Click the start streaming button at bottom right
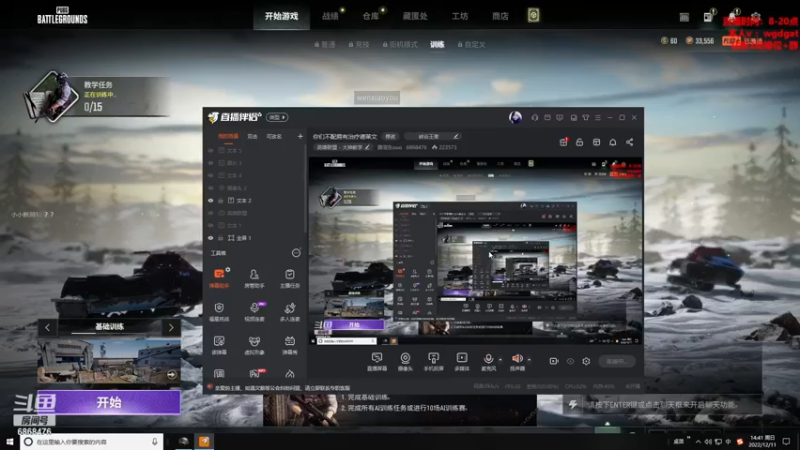This screenshot has height=450, width=800. (617, 361)
